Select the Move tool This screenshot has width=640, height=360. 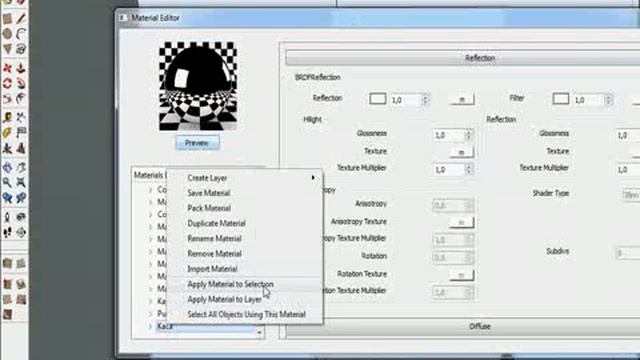[x=7, y=68]
